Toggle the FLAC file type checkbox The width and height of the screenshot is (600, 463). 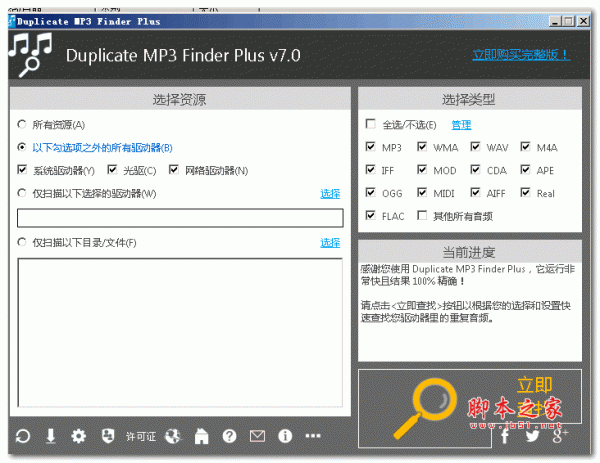370,215
